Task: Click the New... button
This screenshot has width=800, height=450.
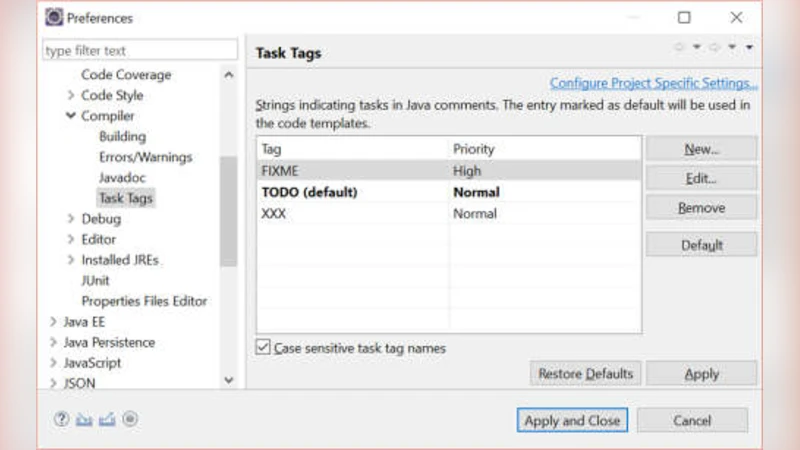Action: click(x=701, y=149)
